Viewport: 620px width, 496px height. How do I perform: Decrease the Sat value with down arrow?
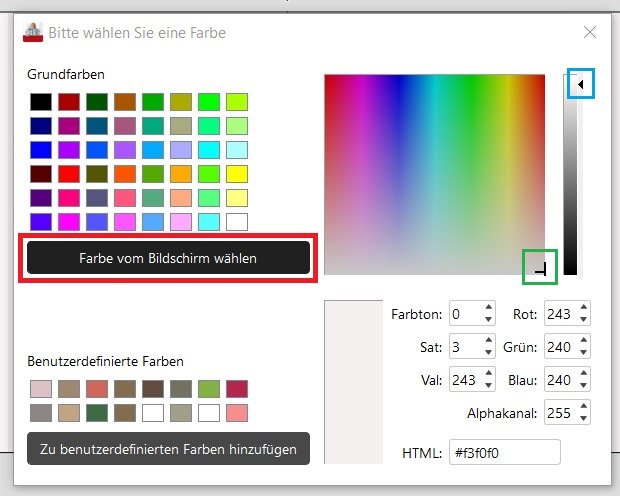[x=488, y=352]
